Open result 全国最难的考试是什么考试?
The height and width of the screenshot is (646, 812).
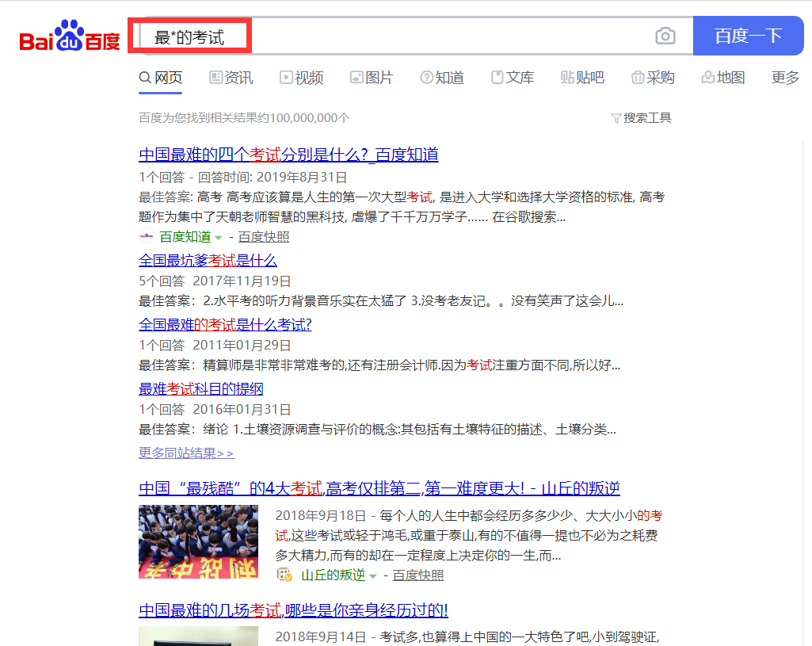(x=225, y=324)
